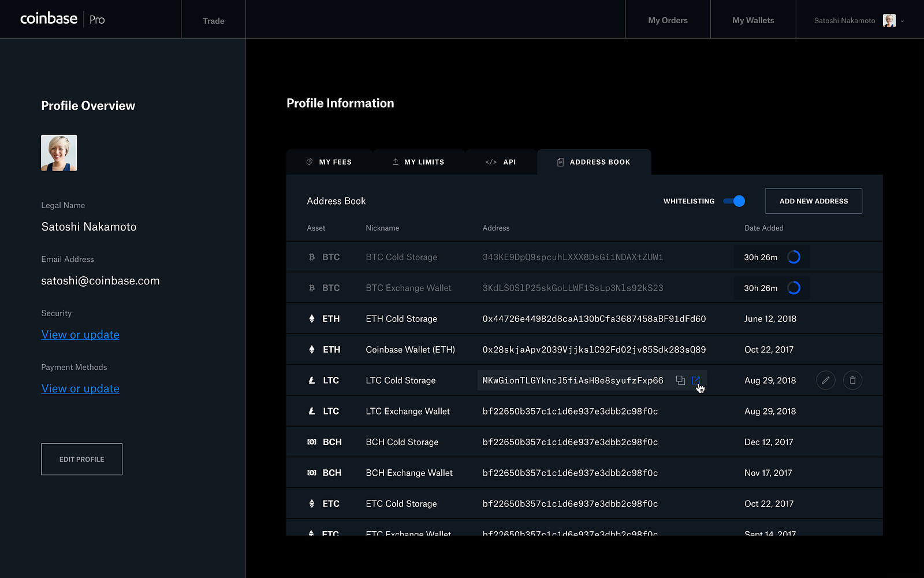This screenshot has width=924, height=578.
Task: Click Litecoin icon in LTC Exchange Wallet row
Action: 312,411
